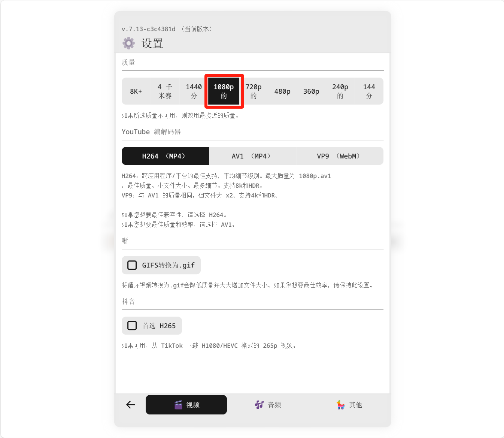Select the 360p quality option
This screenshot has height=438, width=504.
click(311, 91)
